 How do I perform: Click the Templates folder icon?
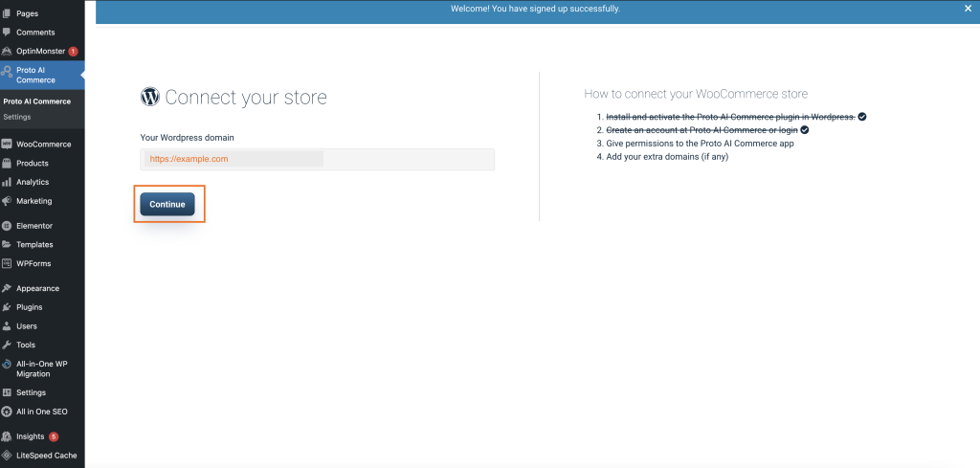coord(7,244)
